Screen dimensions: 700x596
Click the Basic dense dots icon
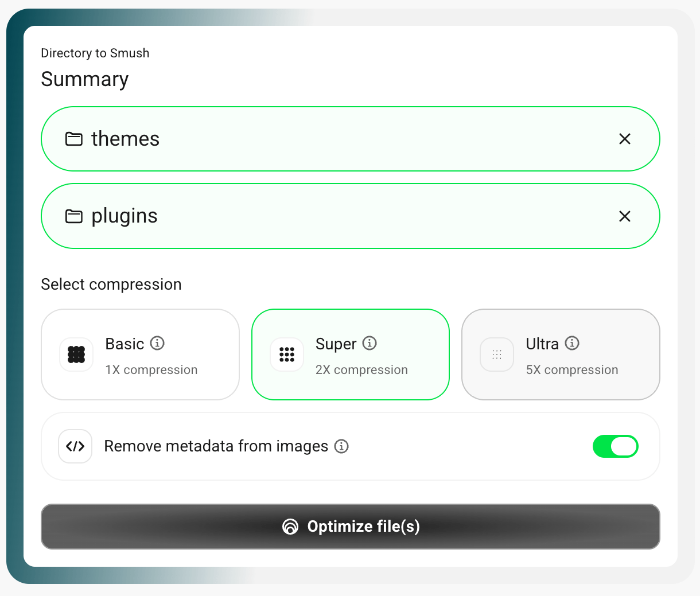coord(76,355)
